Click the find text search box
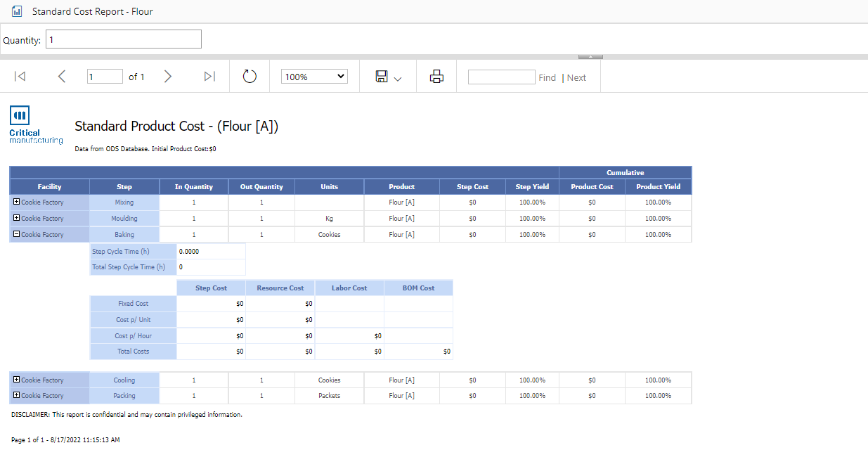This screenshot has height=476, width=868. click(501, 77)
